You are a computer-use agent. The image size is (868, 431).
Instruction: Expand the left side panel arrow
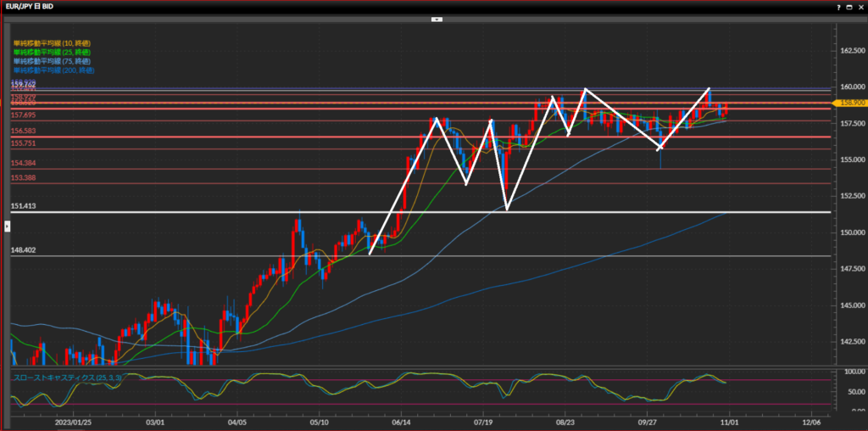click(7, 226)
